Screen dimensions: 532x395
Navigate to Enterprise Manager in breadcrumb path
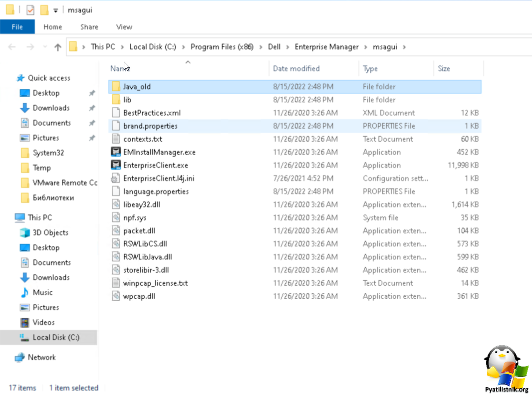click(326, 47)
